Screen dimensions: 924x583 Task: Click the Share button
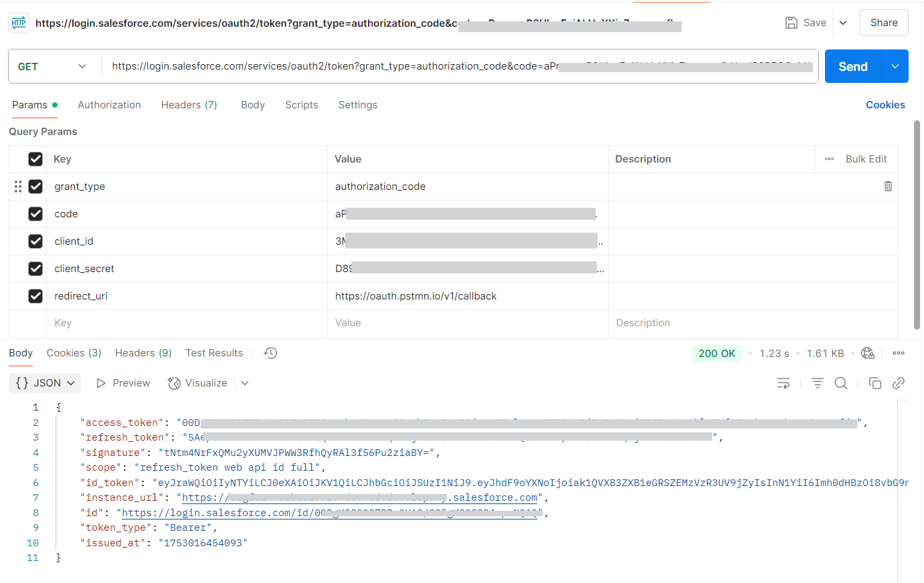[884, 22]
